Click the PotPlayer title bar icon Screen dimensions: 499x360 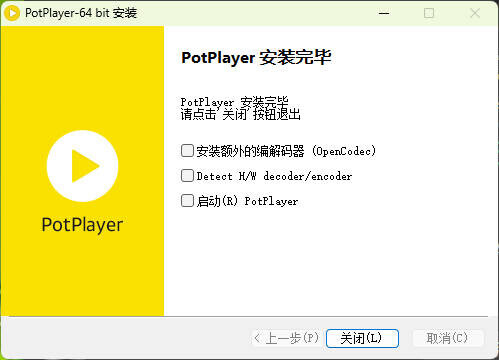[12, 13]
